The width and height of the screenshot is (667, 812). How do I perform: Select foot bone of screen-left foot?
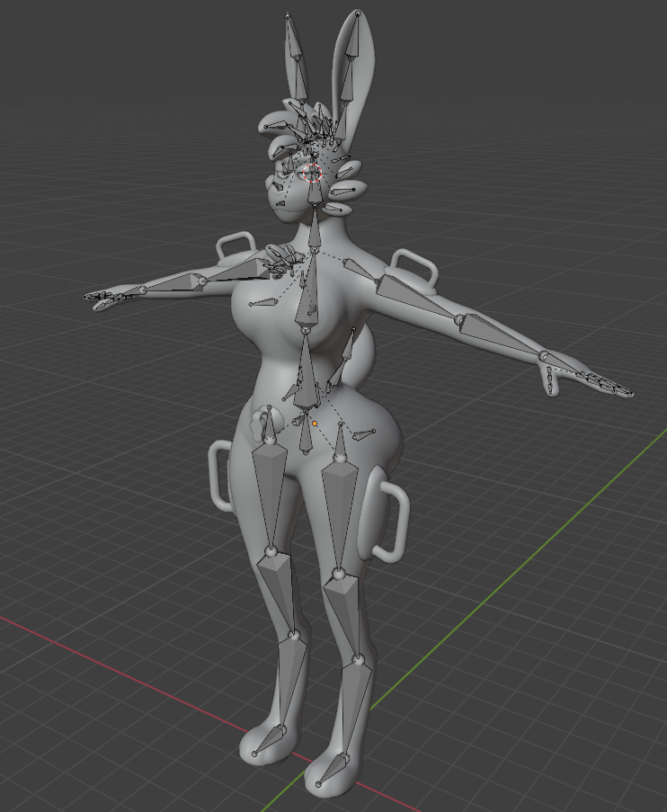(x=270, y=741)
